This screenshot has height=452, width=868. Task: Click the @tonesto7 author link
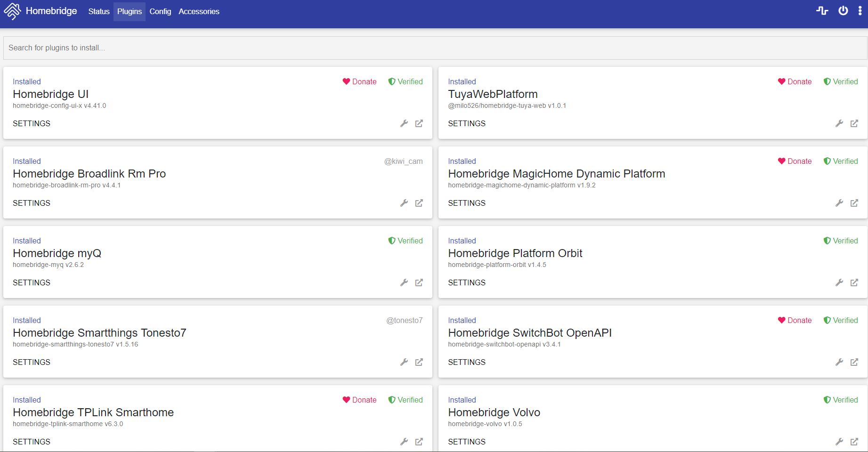point(405,320)
